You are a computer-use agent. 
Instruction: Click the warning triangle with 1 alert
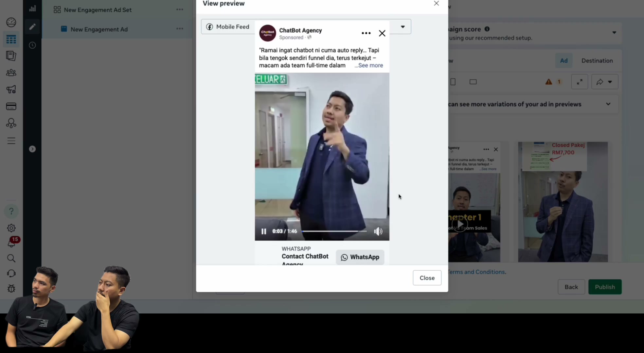pos(553,82)
